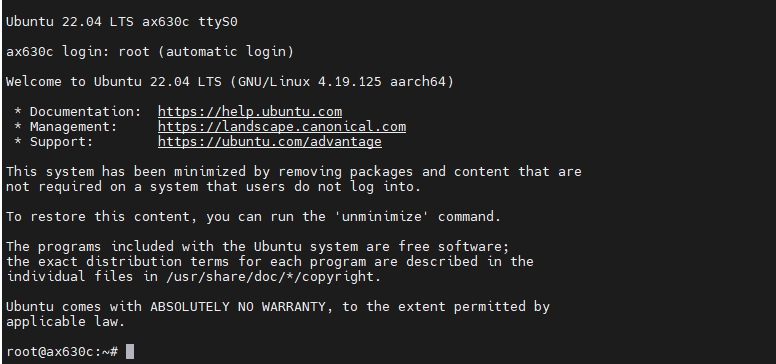Image resolution: width=776 pixels, height=364 pixels.
Task: Click the 'applicable law.' line
Action: tap(65, 321)
